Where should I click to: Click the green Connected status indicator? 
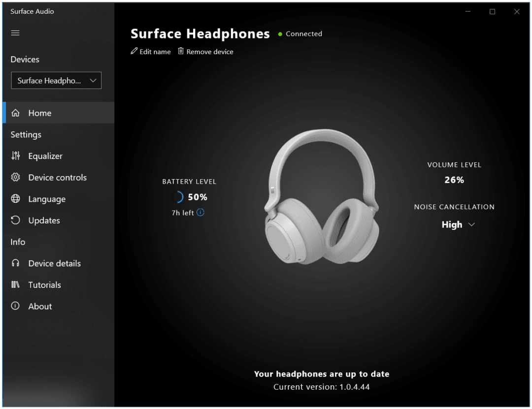point(280,33)
